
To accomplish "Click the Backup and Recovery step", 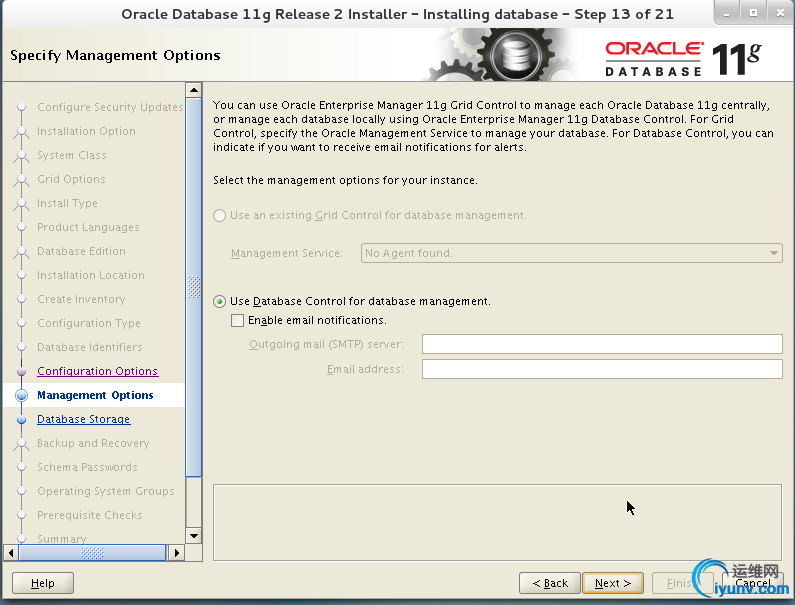I will [x=93, y=443].
